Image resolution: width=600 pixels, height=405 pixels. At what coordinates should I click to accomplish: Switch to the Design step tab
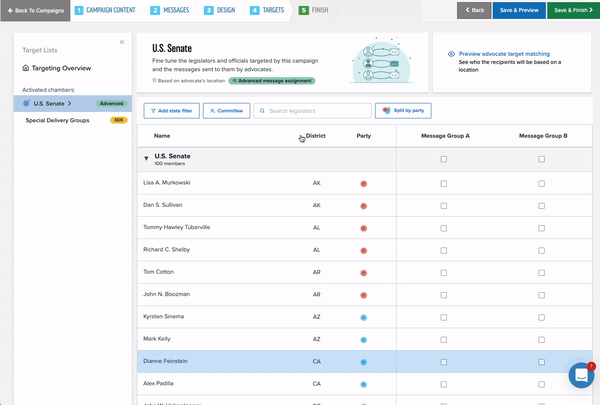tap(221, 10)
